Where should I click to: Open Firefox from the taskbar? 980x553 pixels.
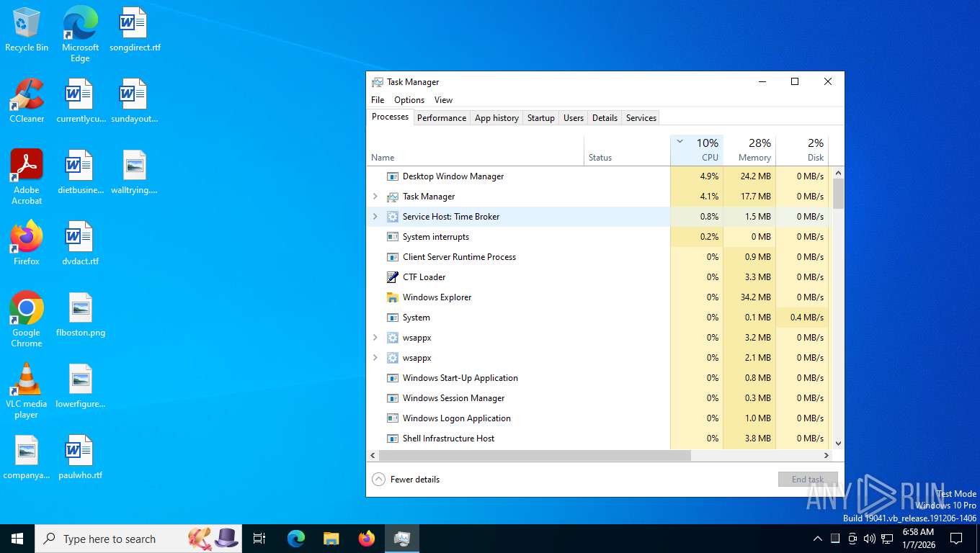(x=367, y=539)
